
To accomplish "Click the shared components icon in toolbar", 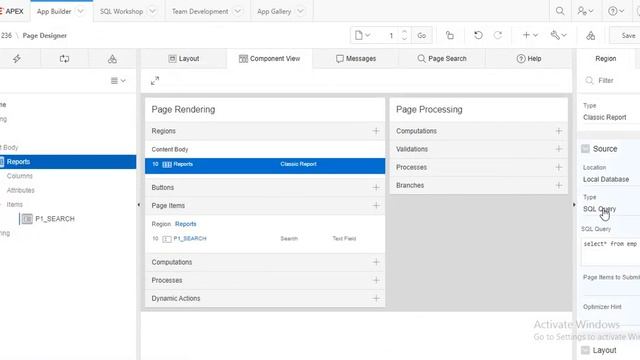I will coord(591,36).
